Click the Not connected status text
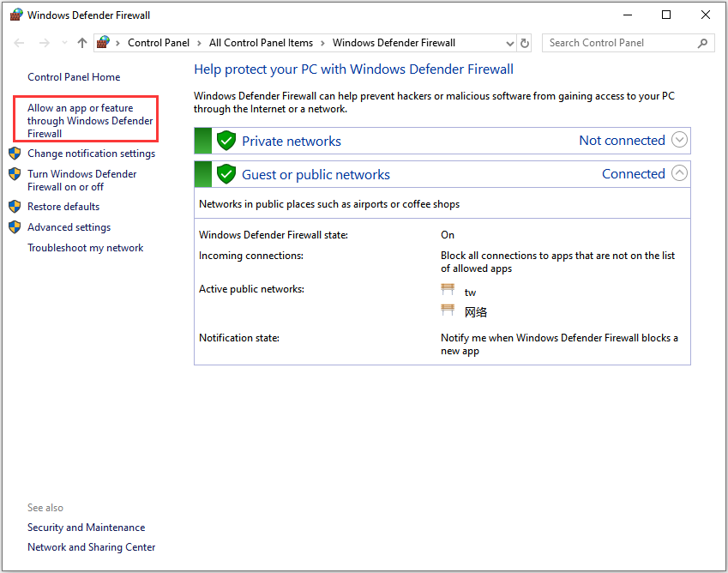The width and height of the screenshot is (728, 573). tap(623, 140)
